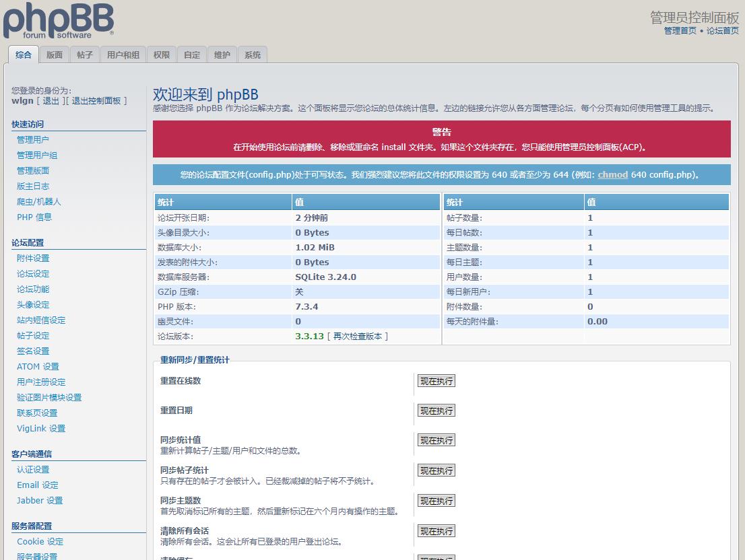The height and width of the screenshot is (560, 745).
Task: Click the chmod link in notice
Action: pos(612,174)
